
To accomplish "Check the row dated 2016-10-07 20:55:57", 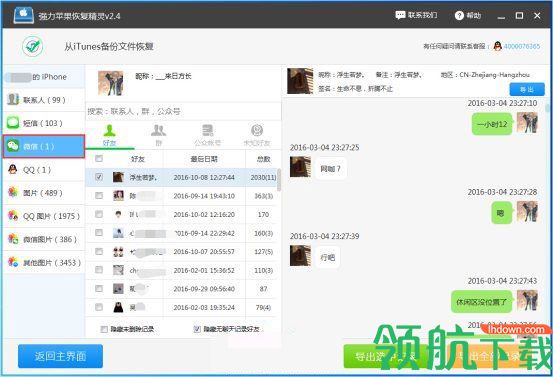I will (x=99, y=251).
